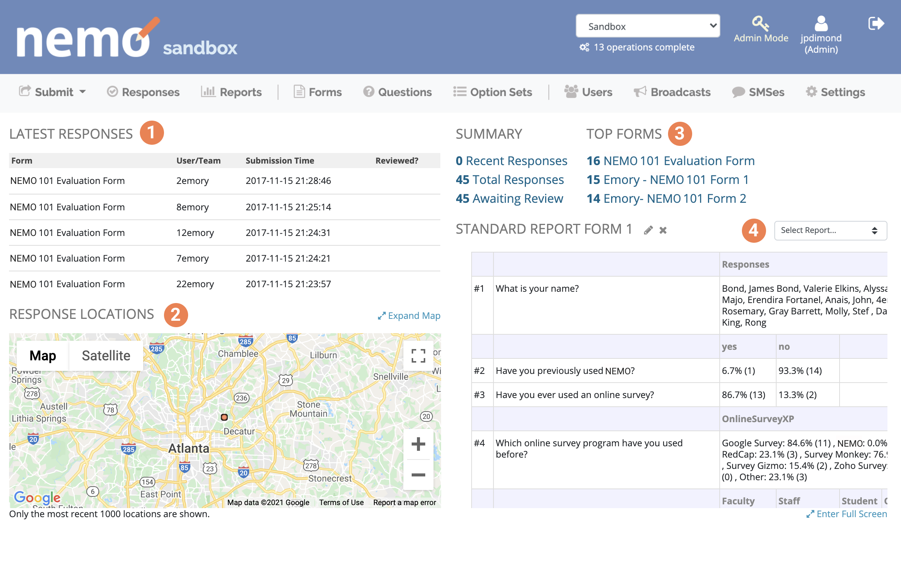The width and height of the screenshot is (901, 588).
Task: Click Enter Full Screen link
Action: [x=846, y=514]
